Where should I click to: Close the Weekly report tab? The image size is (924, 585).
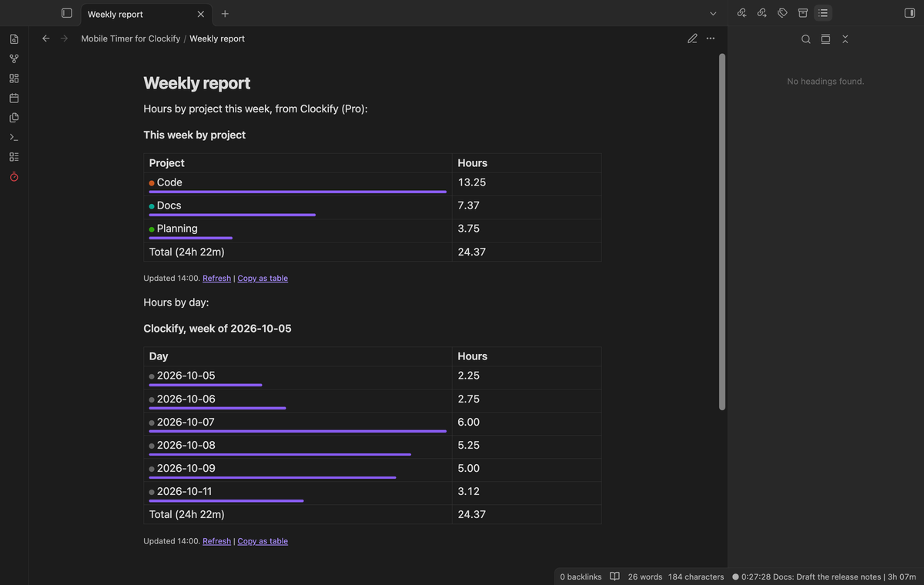point(201,14)
